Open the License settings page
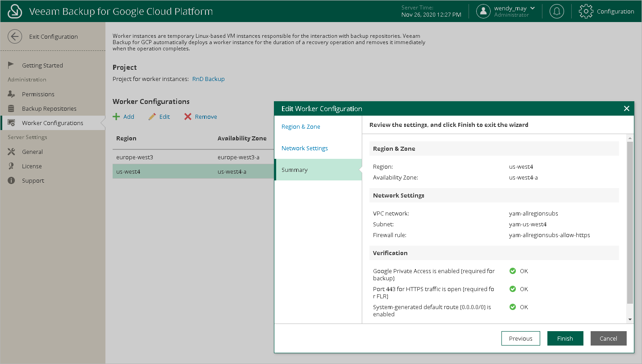The height and width of the screenshot is (364, 642). tap(32, 166)
